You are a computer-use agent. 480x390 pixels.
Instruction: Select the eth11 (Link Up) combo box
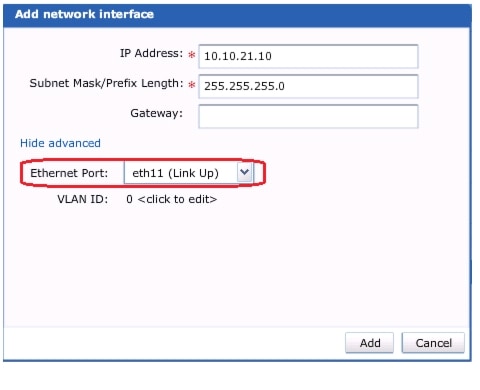188,173
